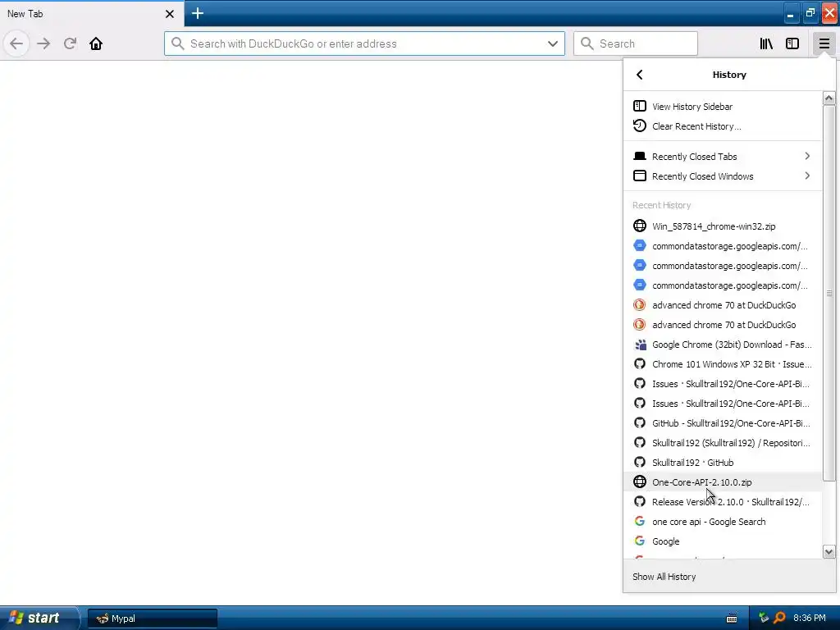Click the magnifier icon in Search box
This screenshot has width=840, height=630.
coord(587,43)
